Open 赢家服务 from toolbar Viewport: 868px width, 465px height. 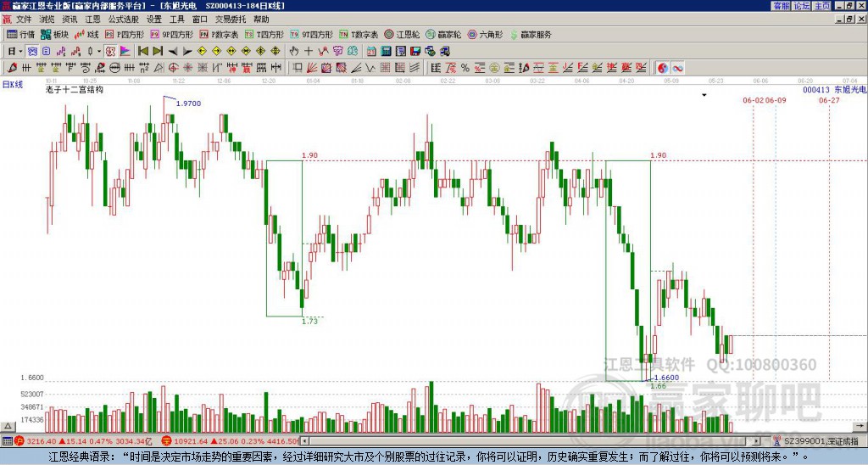pos(531,34)
